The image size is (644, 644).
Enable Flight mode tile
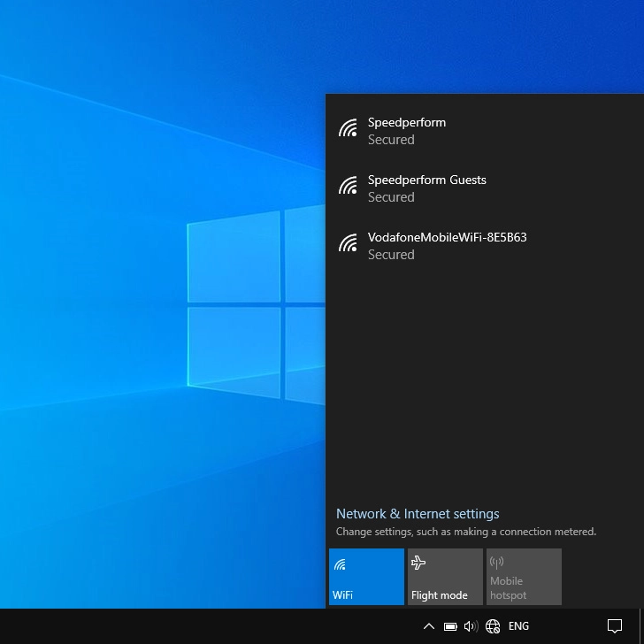tap(445, 577)
